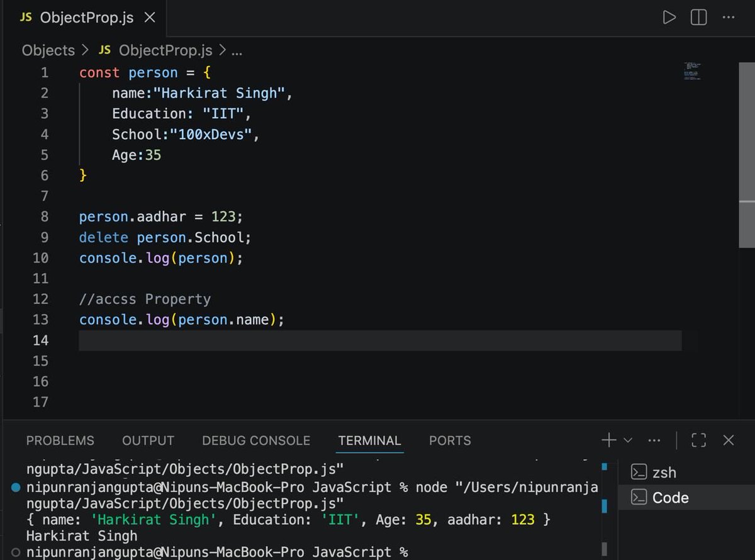The image size is (755, 560).
Task: Click the Age value 35 in code
Action: (154, 155)
